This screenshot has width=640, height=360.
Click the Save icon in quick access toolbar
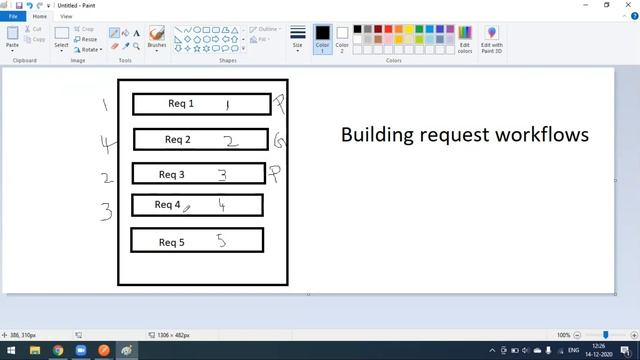pyautogui.click(x=19, y=5)
